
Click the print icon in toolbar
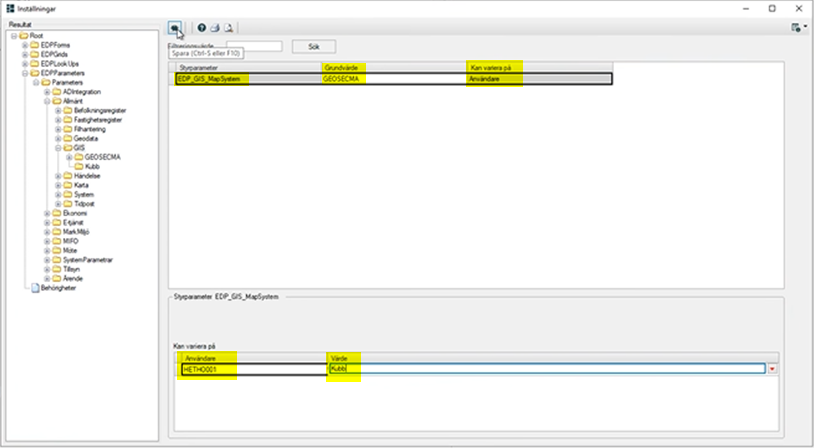point(215,28)
